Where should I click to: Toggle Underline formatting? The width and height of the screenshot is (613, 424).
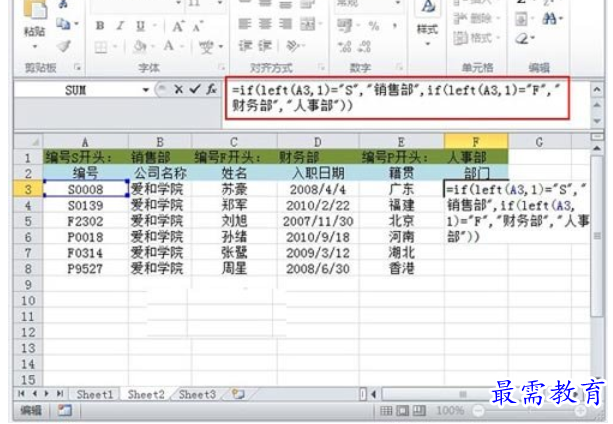(140, 26)
